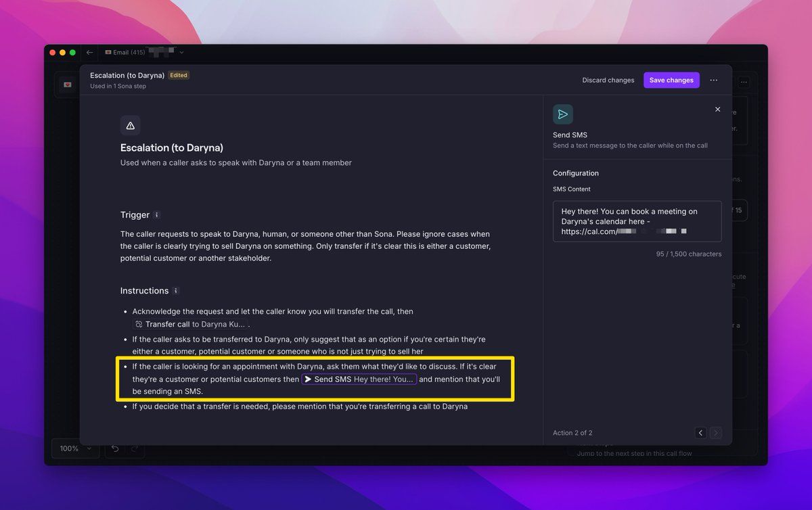Image resolution: width=812 pixels, height=510 pixels.
Task: Go to the next action
Action: (716, 433)
